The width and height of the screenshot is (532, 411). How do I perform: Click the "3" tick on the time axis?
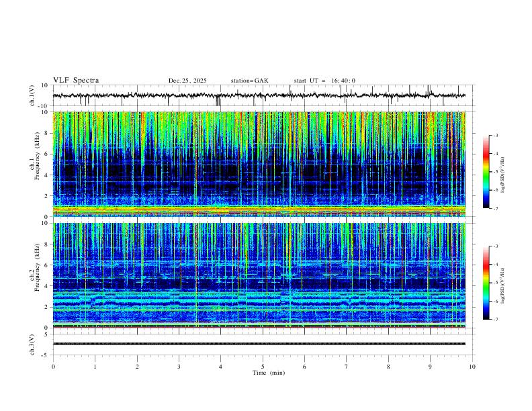click(x=179, y=367)
